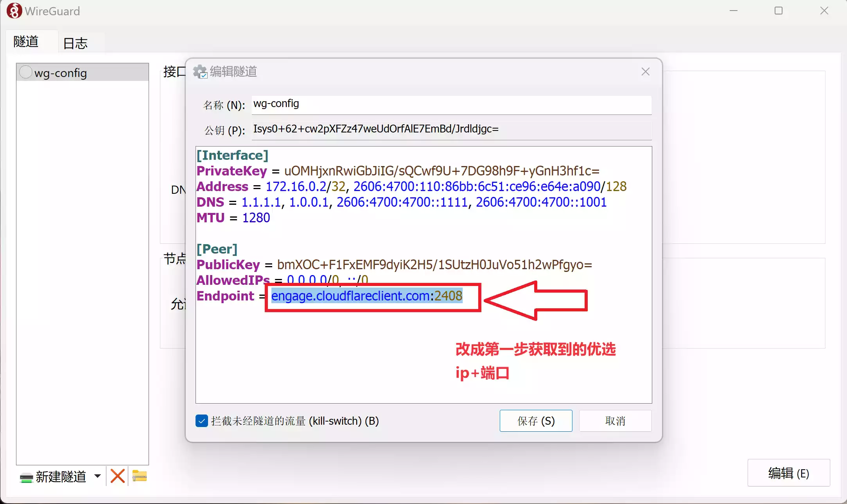Click the PublicKey line under Peer
This screenshot has height=504, width=847.
(394, 265)
